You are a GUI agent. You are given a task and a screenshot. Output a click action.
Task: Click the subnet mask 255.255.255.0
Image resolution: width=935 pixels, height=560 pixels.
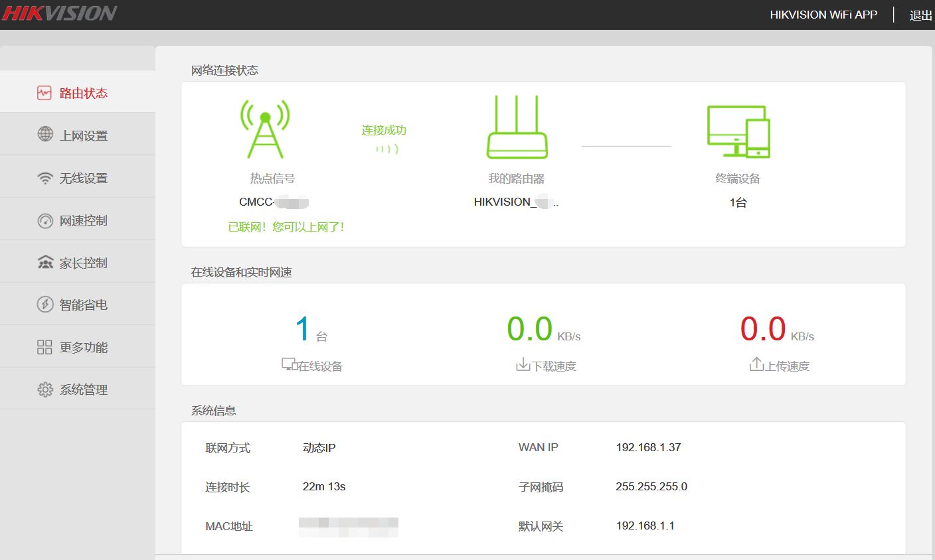[651, 486]
